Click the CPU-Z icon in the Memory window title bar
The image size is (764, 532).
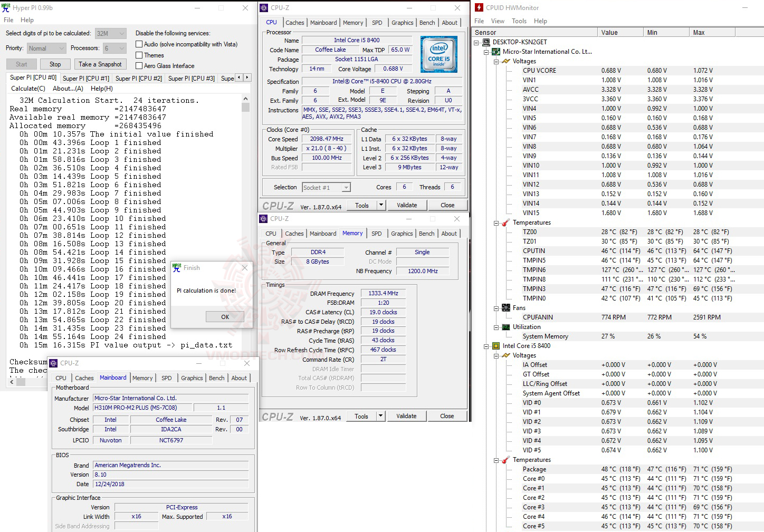pos(263,218)
